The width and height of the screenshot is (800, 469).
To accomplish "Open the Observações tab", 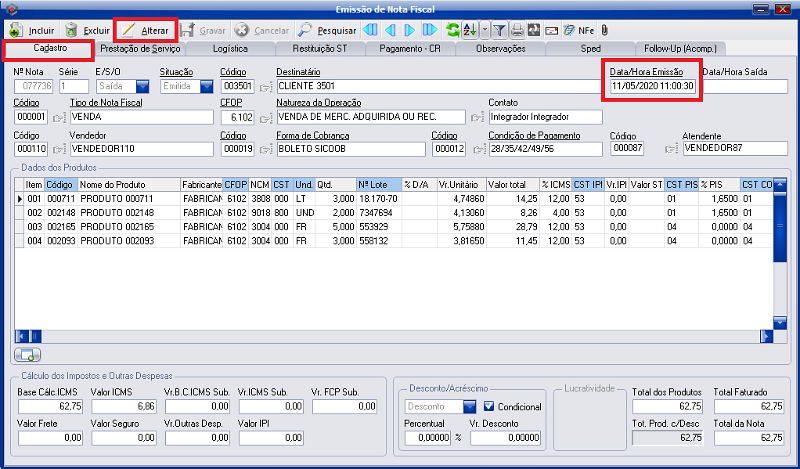I will 499,48.
